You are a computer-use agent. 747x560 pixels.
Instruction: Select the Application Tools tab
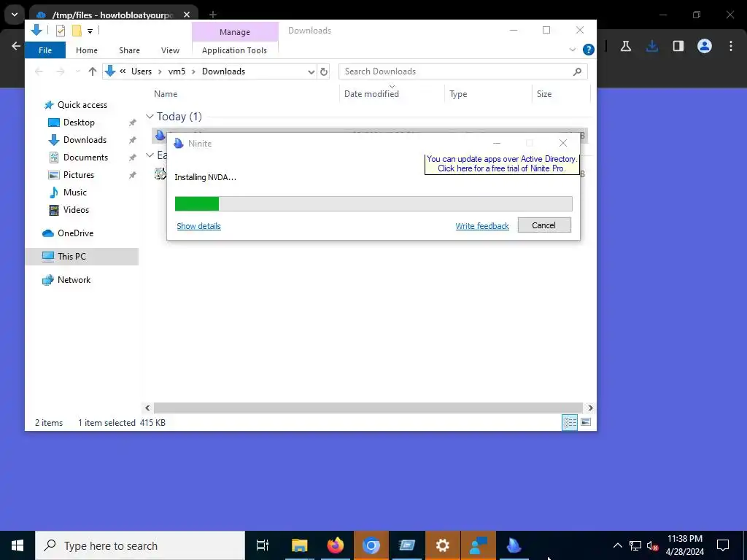[x=234, y=50]
